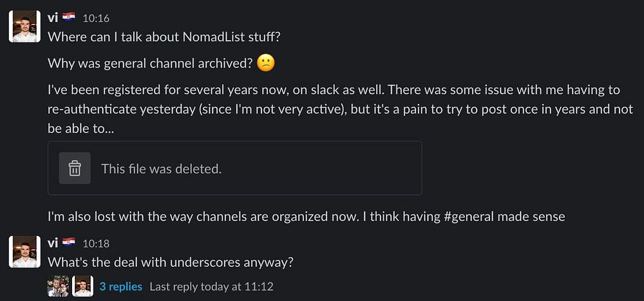The image size is (644, 301).
Task: Open the 3 replies thread
Action: pos(120,286)
